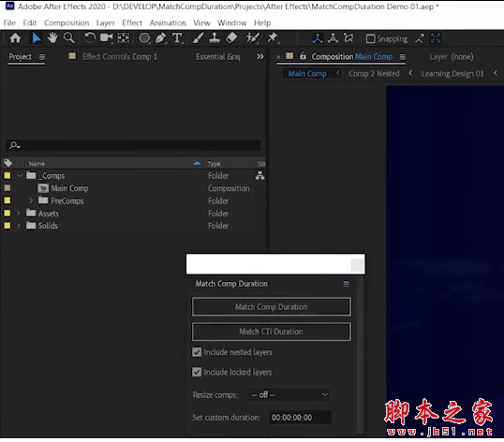Open the Layer menu
This screenshot has height=442, width=504.
[106, 22]
